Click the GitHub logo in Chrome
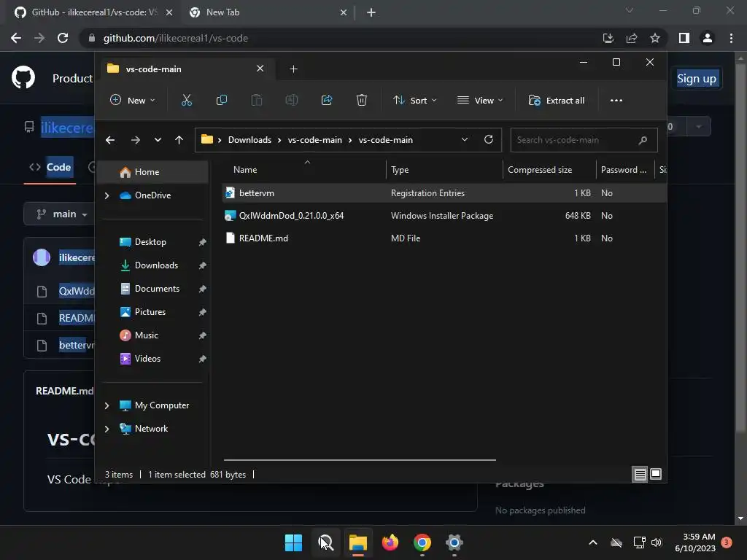The width and height of the screenshot is (747, 560). (23, 78)
